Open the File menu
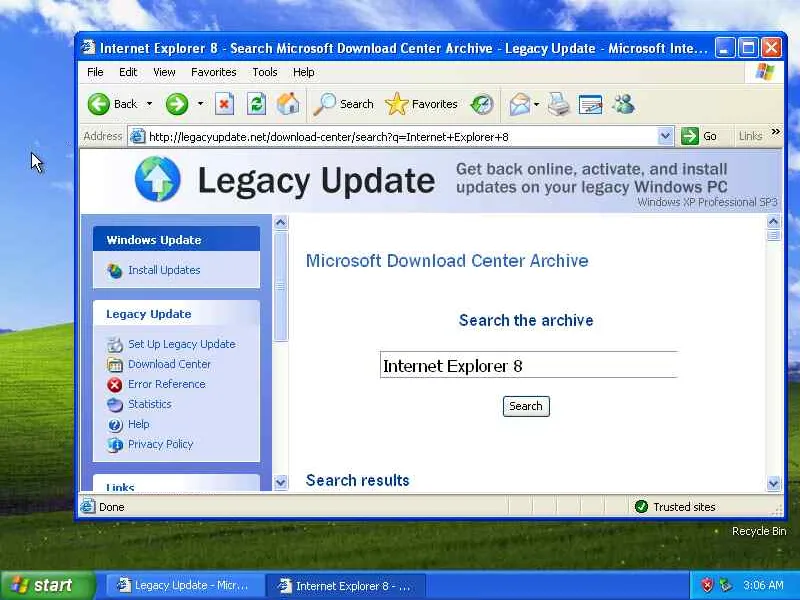 point(95,72)
